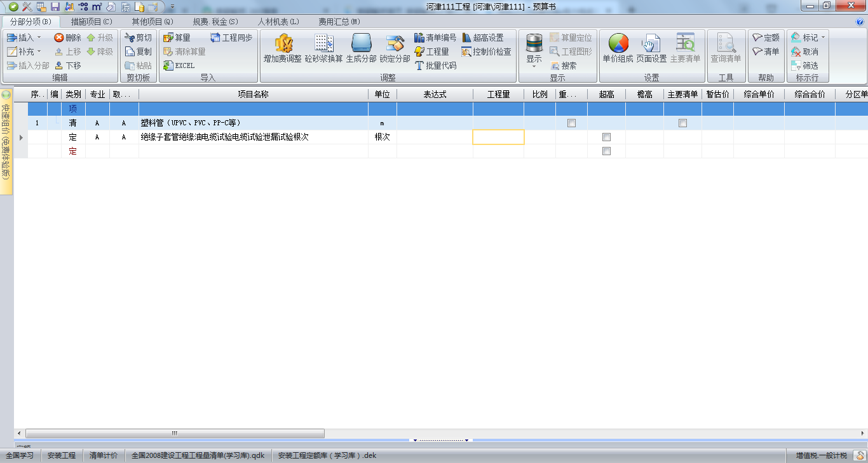
Task: Open 单价组成 pie chart settings
Action: click(x=618, y=48)
